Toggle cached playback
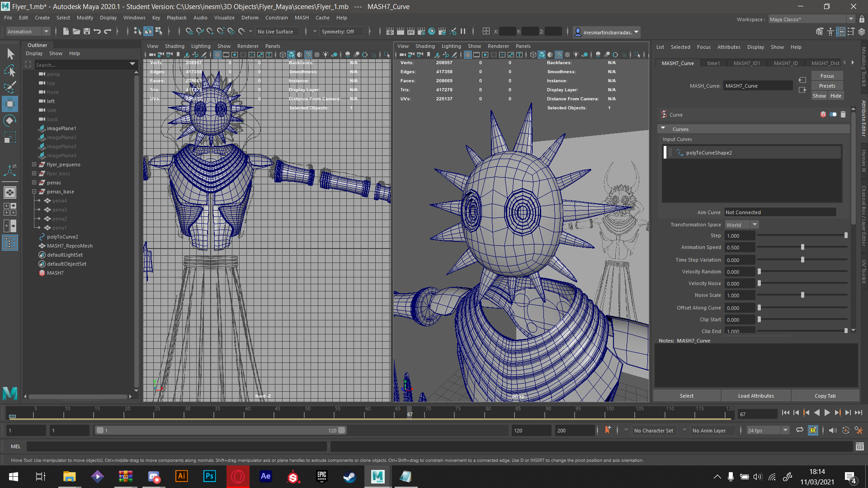 pos(813,430)
